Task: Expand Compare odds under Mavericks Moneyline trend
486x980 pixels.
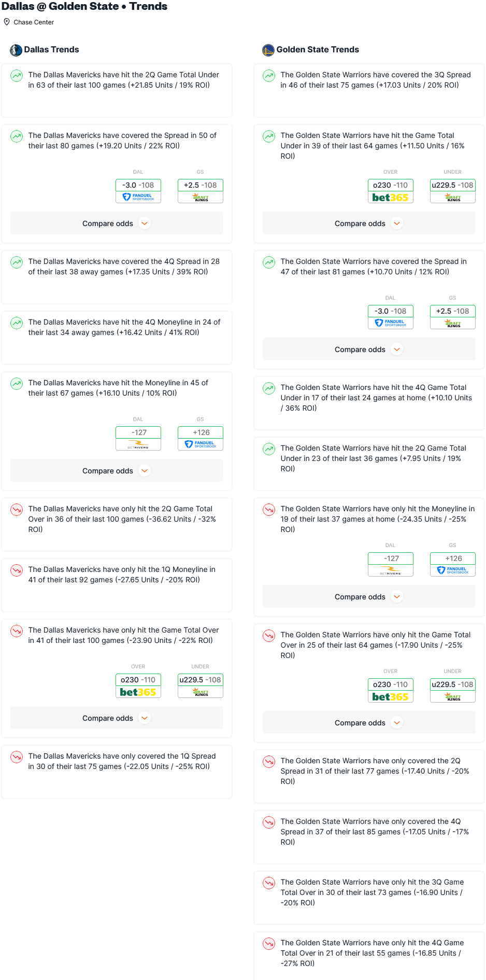Action: coord(117,471)
